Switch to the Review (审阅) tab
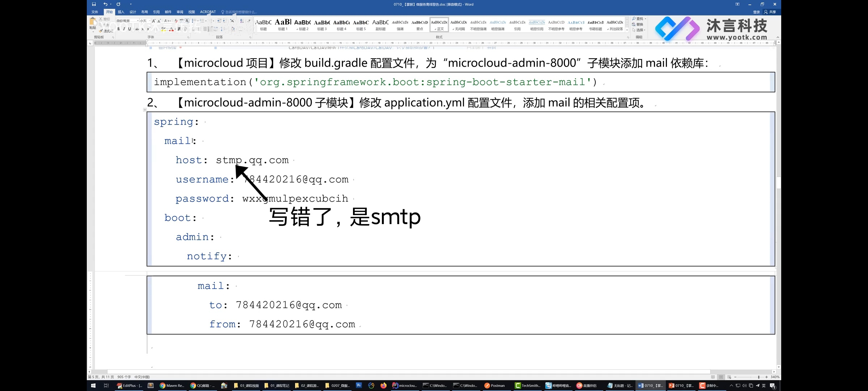 [180, 12]
